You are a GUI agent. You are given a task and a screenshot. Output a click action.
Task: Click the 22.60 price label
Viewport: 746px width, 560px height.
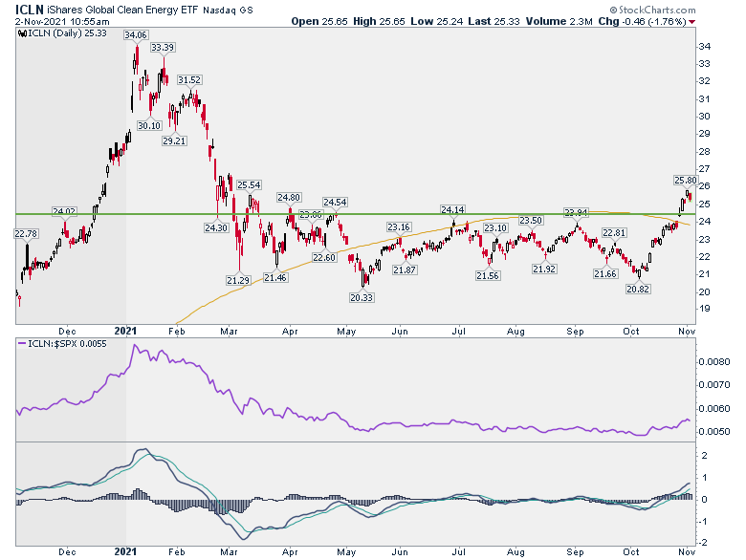(x=324, y=257)
